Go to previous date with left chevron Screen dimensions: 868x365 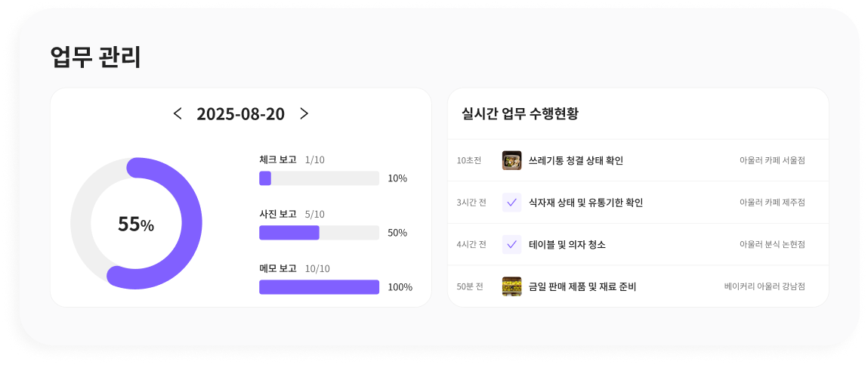click(x=178, y=113)
